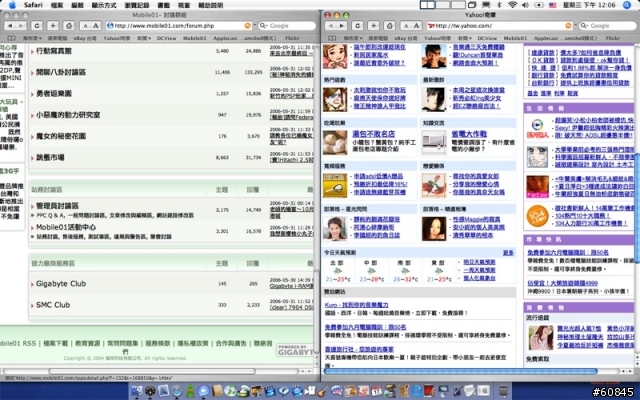Open the 編輯 menu
640x400 pixels.
[78, 5]
